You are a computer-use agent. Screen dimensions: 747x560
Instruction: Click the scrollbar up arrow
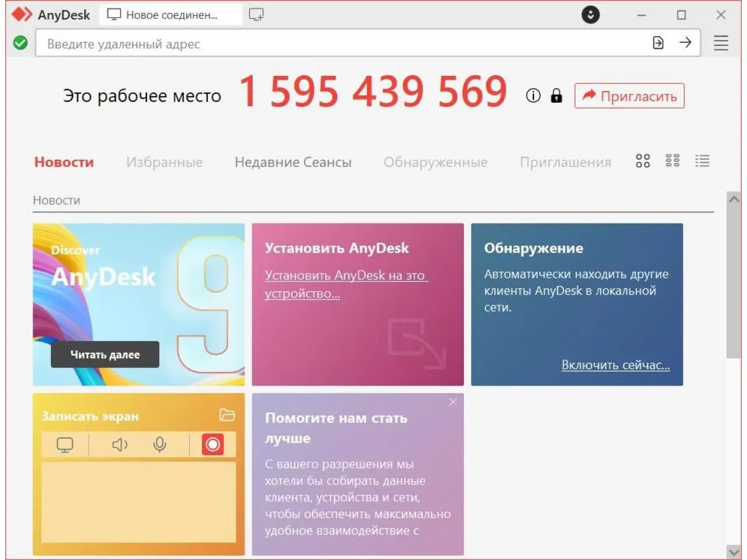point(734,199)
